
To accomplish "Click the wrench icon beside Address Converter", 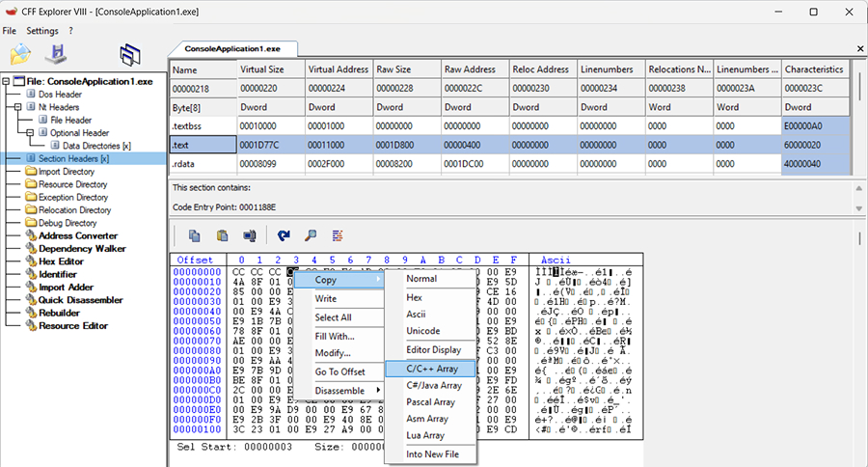I will (31, 236).
